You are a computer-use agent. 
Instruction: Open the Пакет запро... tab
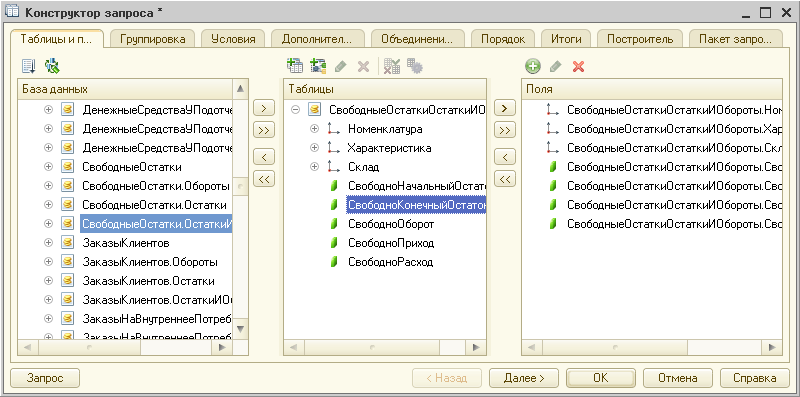coord(736,39)
